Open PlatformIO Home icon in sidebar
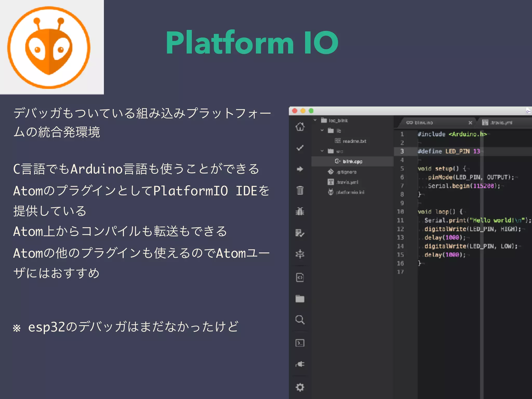 coord(300,127)
